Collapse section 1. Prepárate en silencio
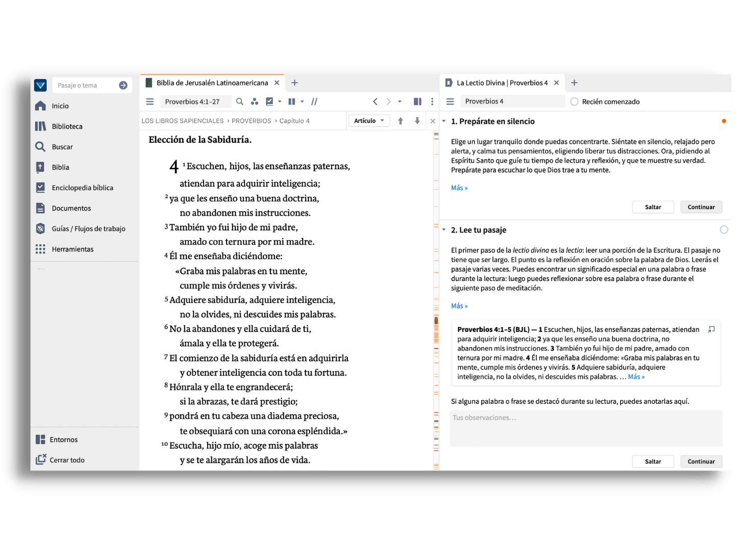This screenshot has width=746, height=560. (444, 121)
